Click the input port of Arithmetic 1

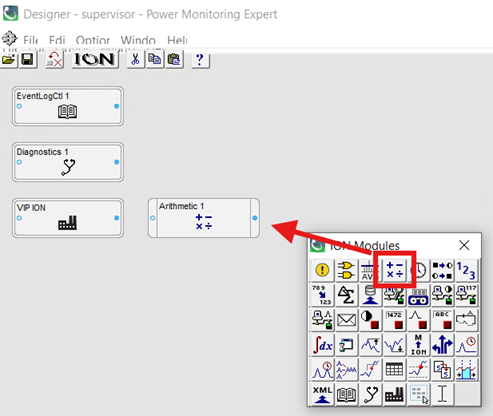152,218
